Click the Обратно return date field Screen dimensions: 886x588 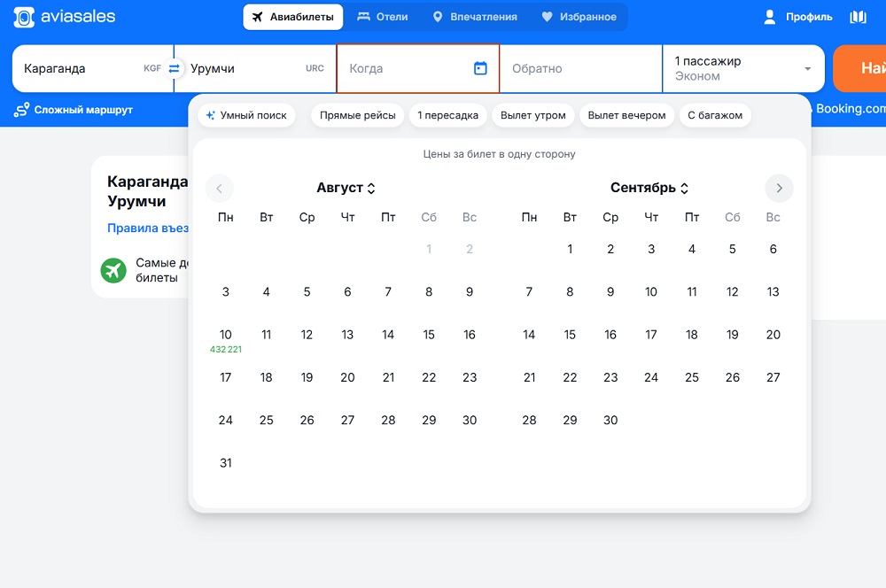(581, 68)
